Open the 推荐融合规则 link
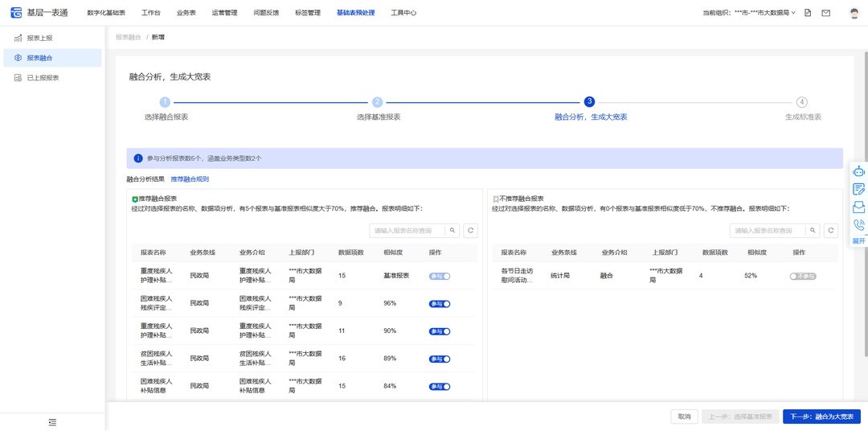Image resolution: width=868 pixels, height=431 pixels. 190,179
